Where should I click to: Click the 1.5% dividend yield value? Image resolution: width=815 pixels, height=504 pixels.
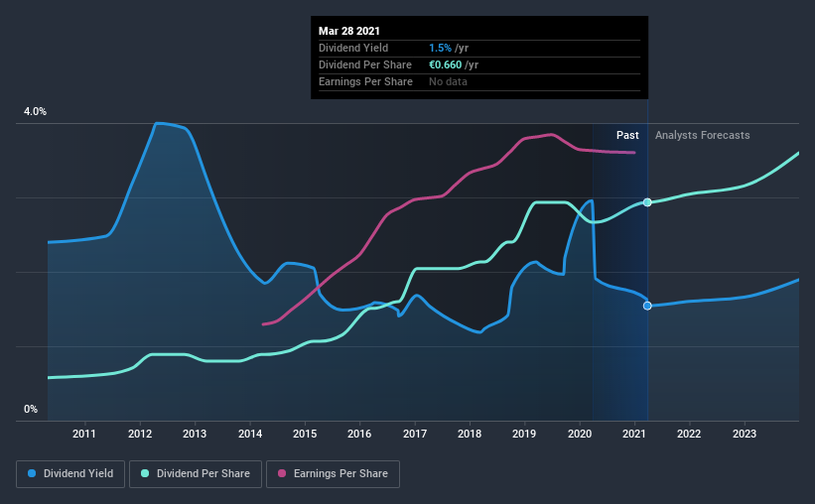(x=440, y=48)
